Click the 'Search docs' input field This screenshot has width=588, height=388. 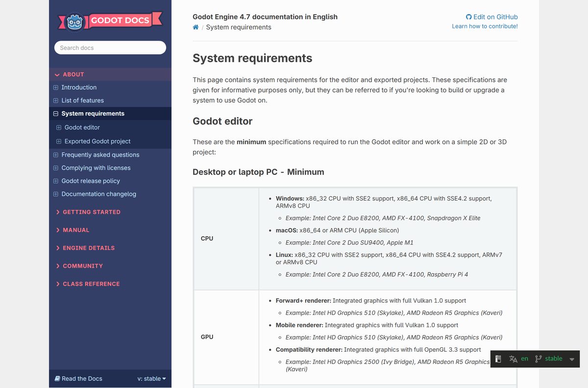[x=110, y=48]
